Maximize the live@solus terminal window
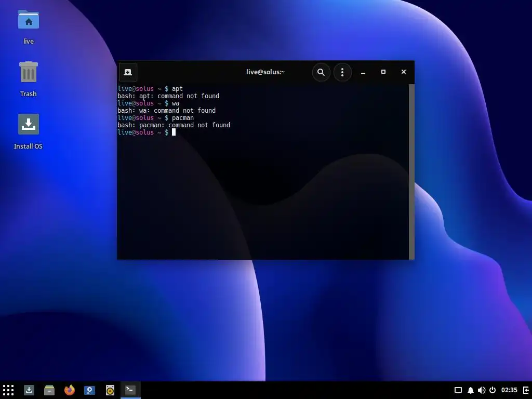Viewport: 532px width, 399px height. click(383, 72)
